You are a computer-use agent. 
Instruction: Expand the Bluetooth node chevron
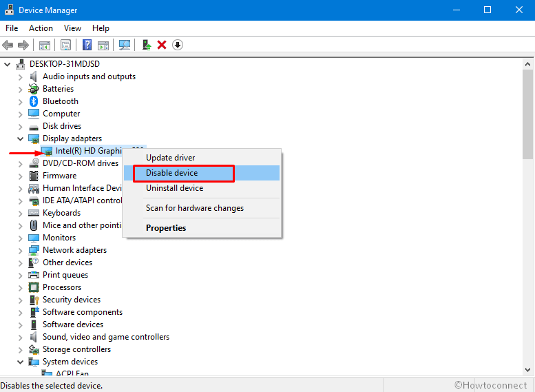pos(21,102)
